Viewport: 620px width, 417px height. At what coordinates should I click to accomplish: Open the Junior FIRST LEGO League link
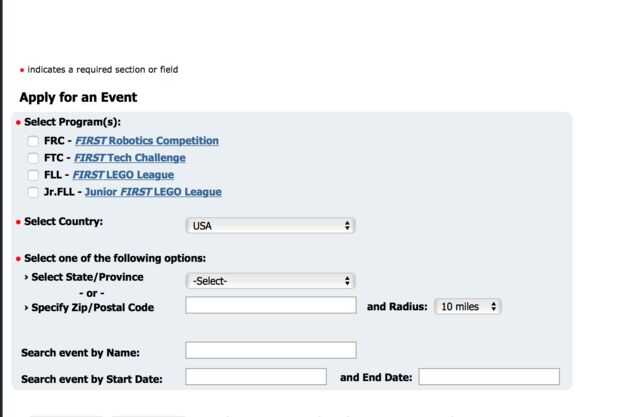click(x=153, y=192)
